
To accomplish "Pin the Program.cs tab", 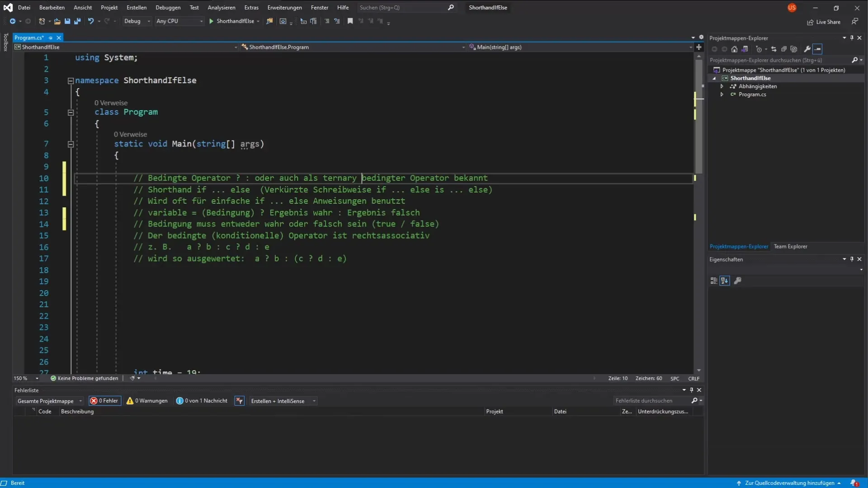I will [51, 38].
